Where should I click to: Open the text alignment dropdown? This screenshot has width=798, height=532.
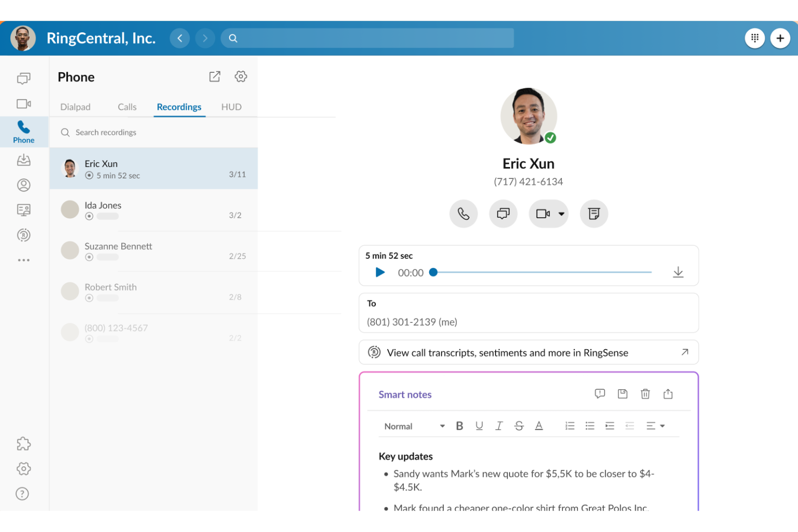click(656, 426)
